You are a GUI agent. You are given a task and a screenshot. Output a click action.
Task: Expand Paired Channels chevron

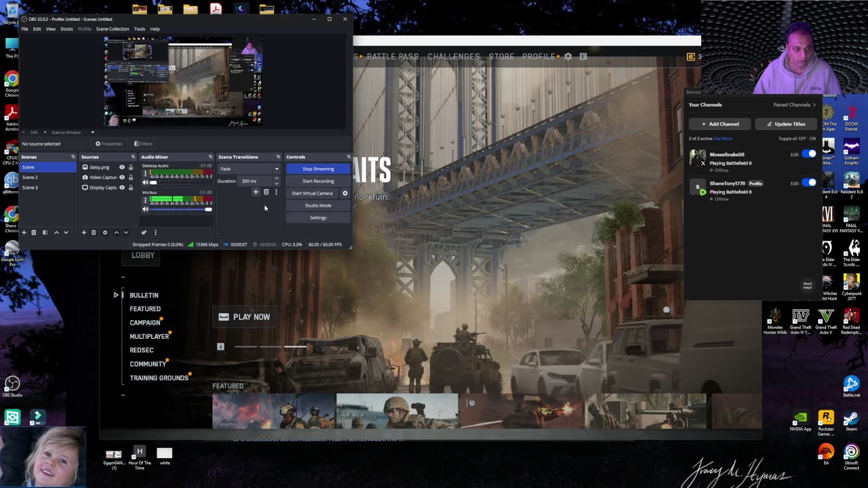814,105
